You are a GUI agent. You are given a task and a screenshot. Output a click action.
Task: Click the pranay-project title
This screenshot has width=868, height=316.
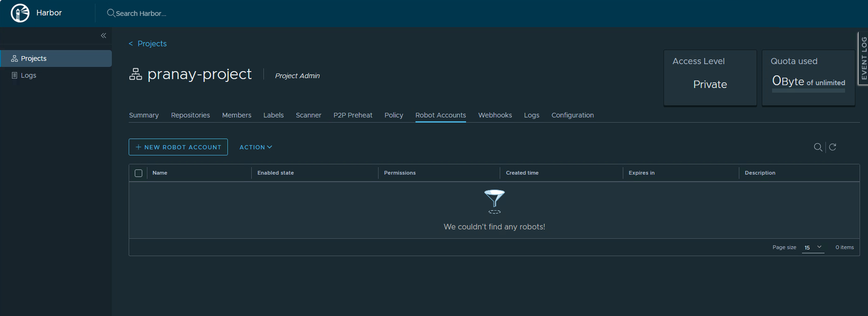[200, 74]
